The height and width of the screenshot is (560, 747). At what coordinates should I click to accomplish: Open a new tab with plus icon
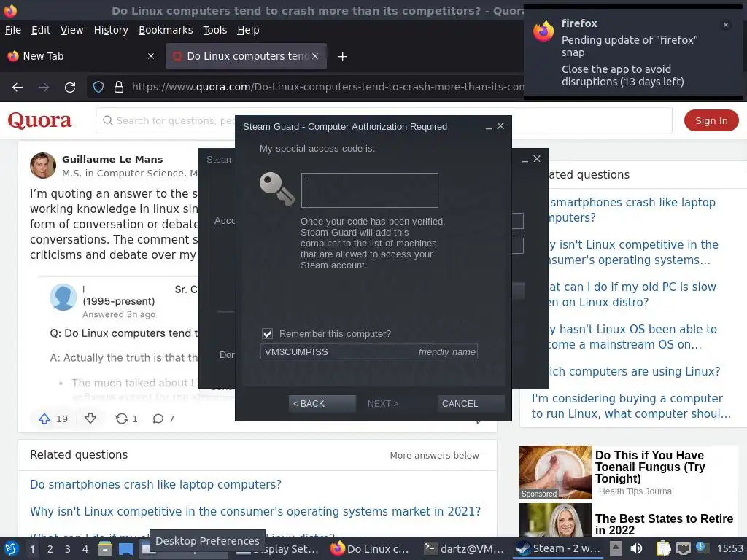pos(342,57)
